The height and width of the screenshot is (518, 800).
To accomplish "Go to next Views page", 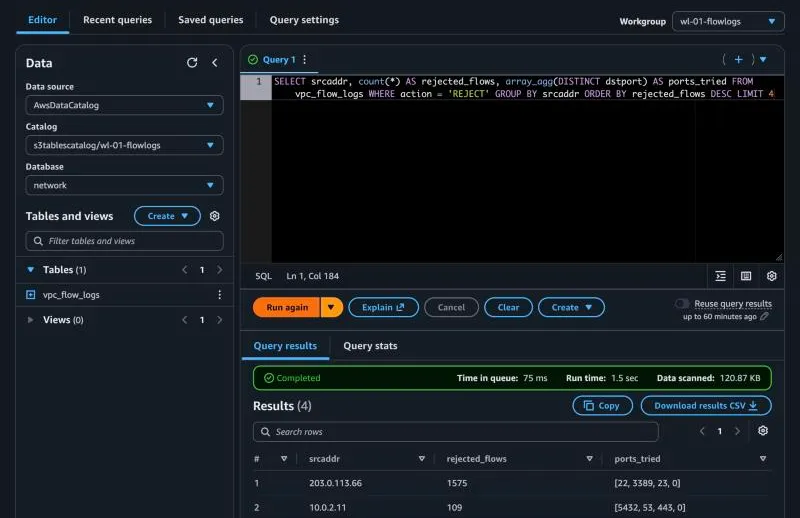I will pyautogui.click(x=219, y=320).
